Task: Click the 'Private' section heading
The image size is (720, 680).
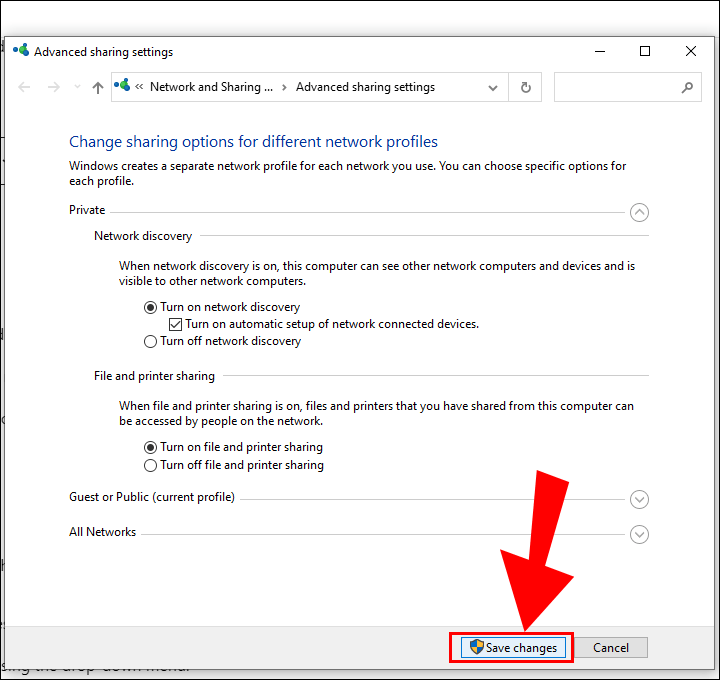Action: [x=87, y=210]
